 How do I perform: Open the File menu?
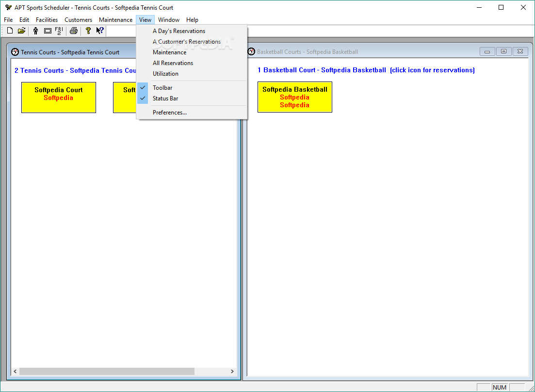click(8, 20)
